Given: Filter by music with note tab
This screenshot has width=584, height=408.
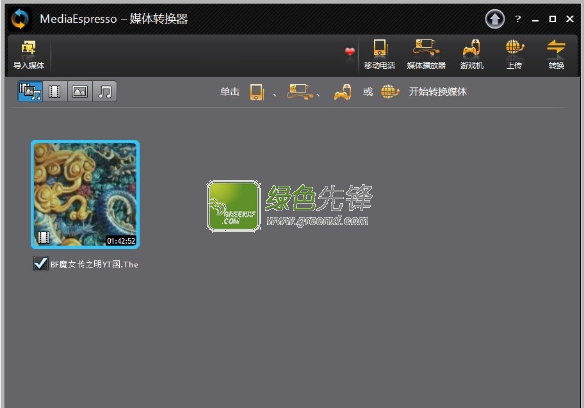Looking at the screenshot, I should tap(105, 91).
